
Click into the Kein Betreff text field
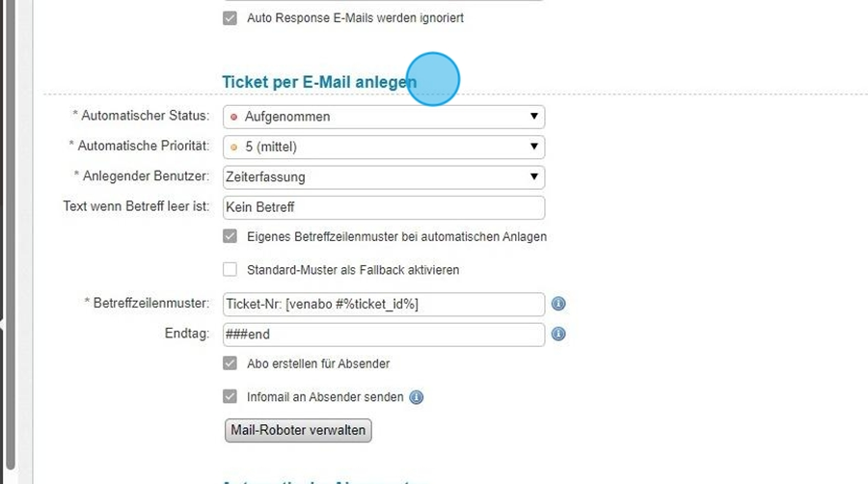click(x=383, y=207)
